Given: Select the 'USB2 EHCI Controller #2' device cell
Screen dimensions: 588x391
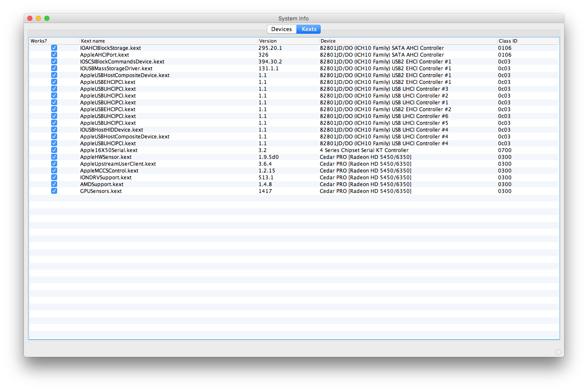Looking at the screenshot, I should [385, 109].
